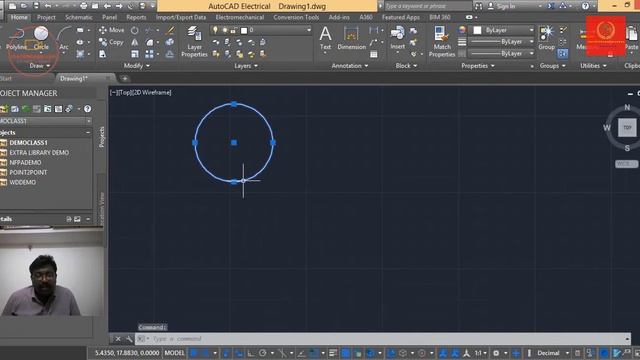Viewport: 640px width, 360px height.
Task: Switch to the Reports ribbon tab
Action: (136, 18)
